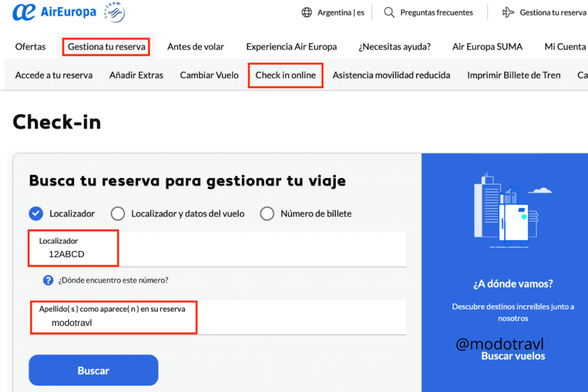Click the Apellido(s) surname input field
Image resolution: width=588 pixels, height=392 pixels.
[x=217, y=323]
